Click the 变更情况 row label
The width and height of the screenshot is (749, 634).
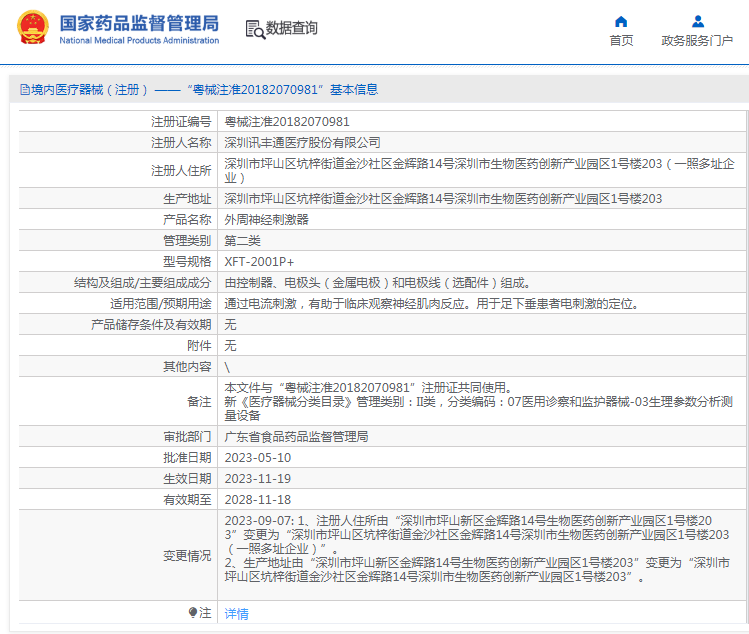(187, 556)
